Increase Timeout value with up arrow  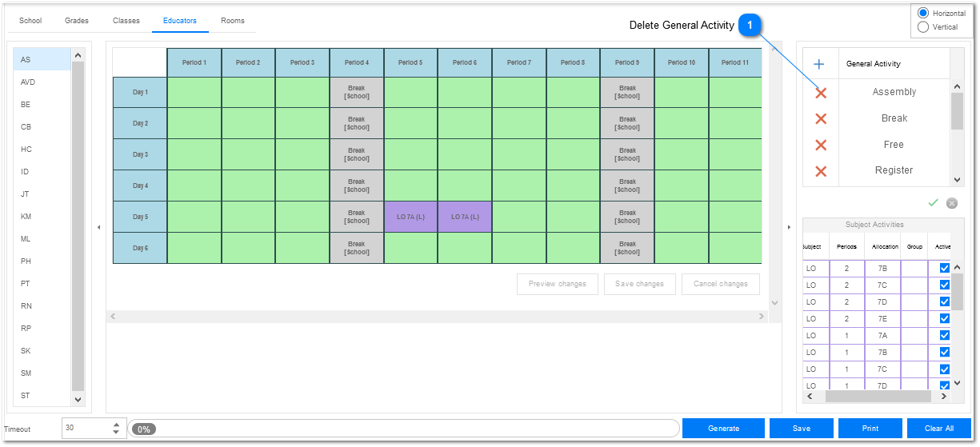point(117,425)
